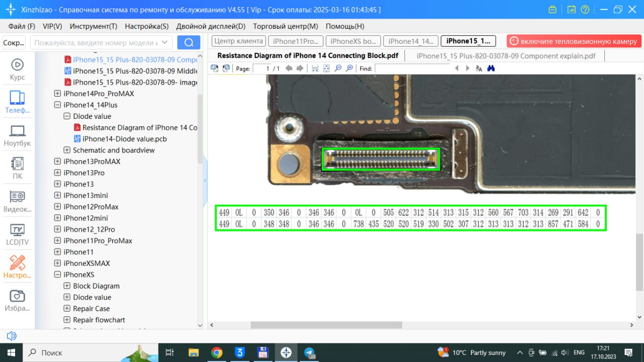644x362 pixels.
Task: Expand the iPhone14Pro_ProMAX tree node
Action: [x=57, y=94]
